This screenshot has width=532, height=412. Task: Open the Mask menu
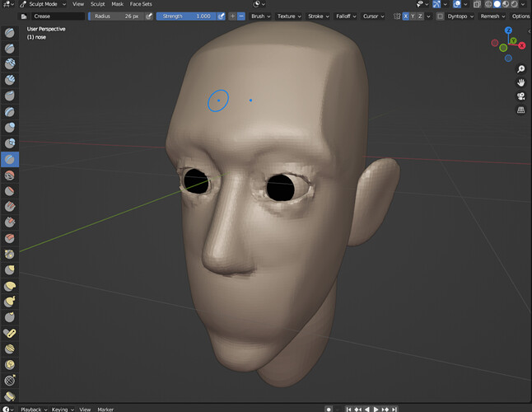(118, 4)
